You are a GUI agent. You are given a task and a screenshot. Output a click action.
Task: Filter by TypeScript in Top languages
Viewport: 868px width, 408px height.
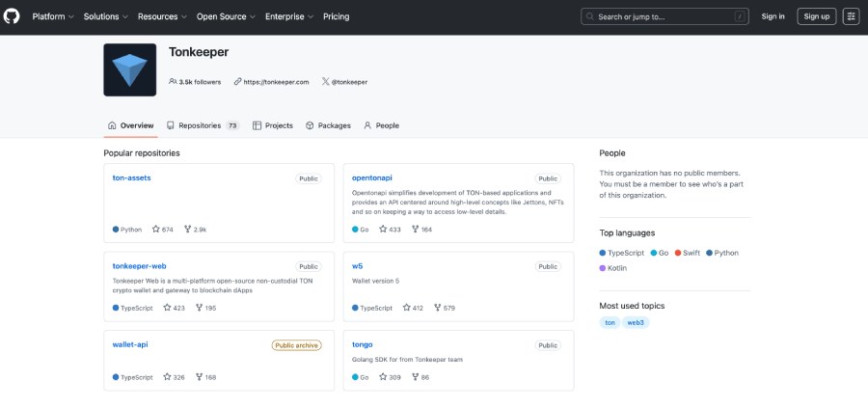coord(622,253)
